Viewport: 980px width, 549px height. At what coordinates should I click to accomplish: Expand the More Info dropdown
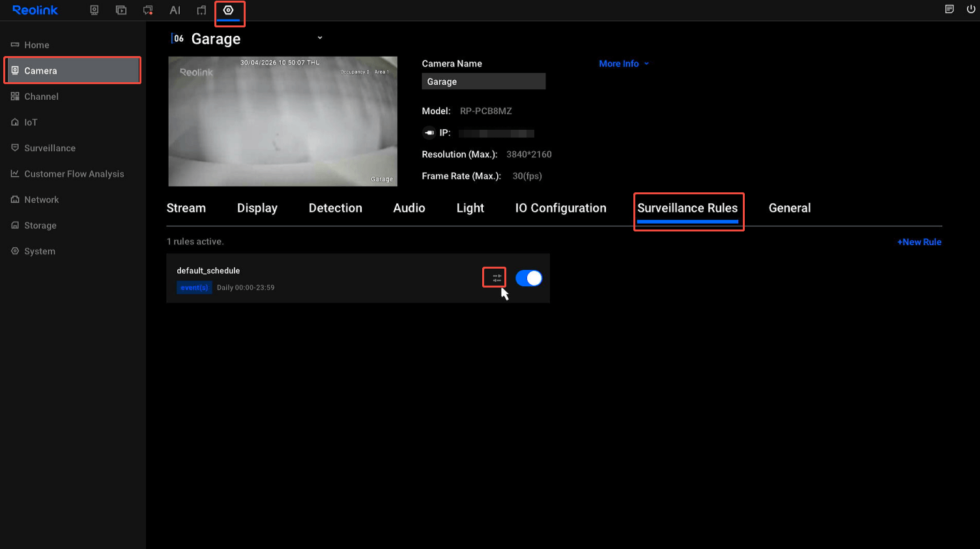pos(624,64)
